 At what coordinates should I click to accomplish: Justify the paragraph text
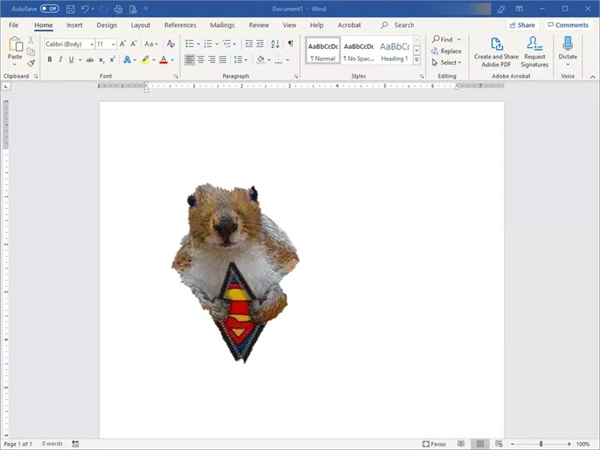point(223,60)
